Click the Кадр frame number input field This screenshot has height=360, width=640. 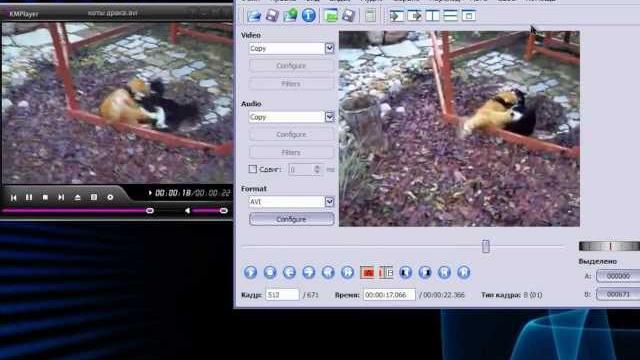pos(282,295)
